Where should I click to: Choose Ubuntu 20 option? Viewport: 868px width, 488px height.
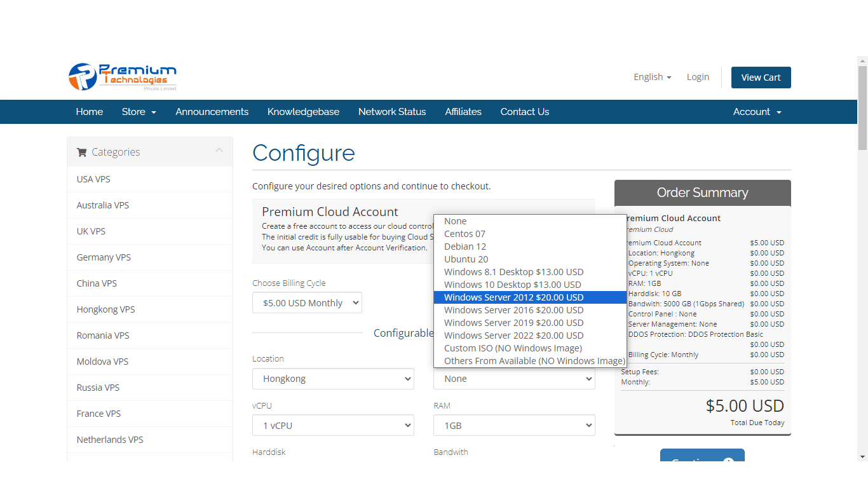coord(530,259)
